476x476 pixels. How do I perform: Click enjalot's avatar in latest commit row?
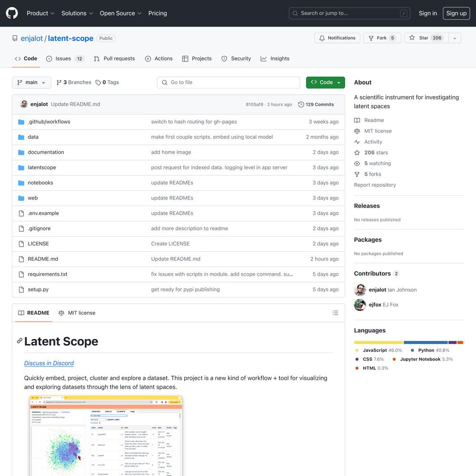pos(24,104)
